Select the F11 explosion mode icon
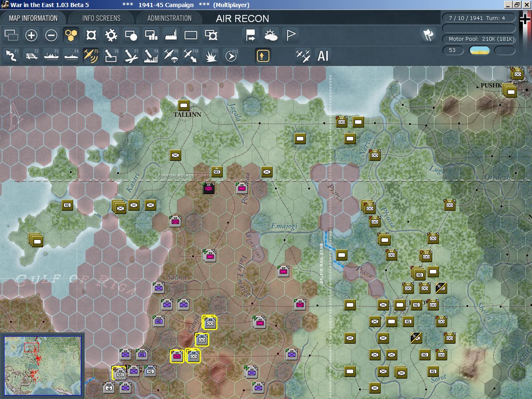This screenshot has height=399, width=532. [x=211, y=56]
